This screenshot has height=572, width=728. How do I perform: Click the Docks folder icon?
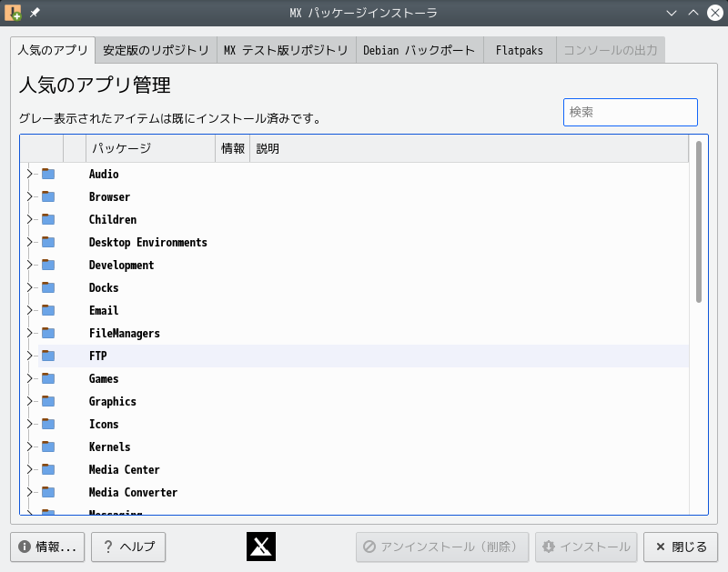pyautogui.click(x=48, y=287)
